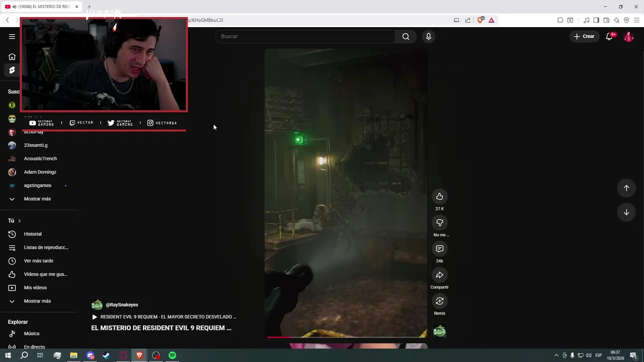644x362 pixels.
Task: Open the account avatar menu
Action: coord(628,36)
